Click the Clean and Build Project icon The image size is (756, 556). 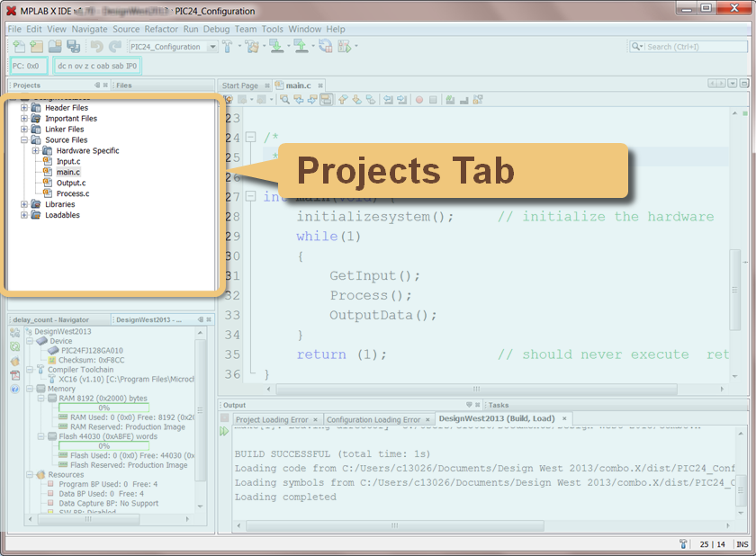[x=253, y=47]
